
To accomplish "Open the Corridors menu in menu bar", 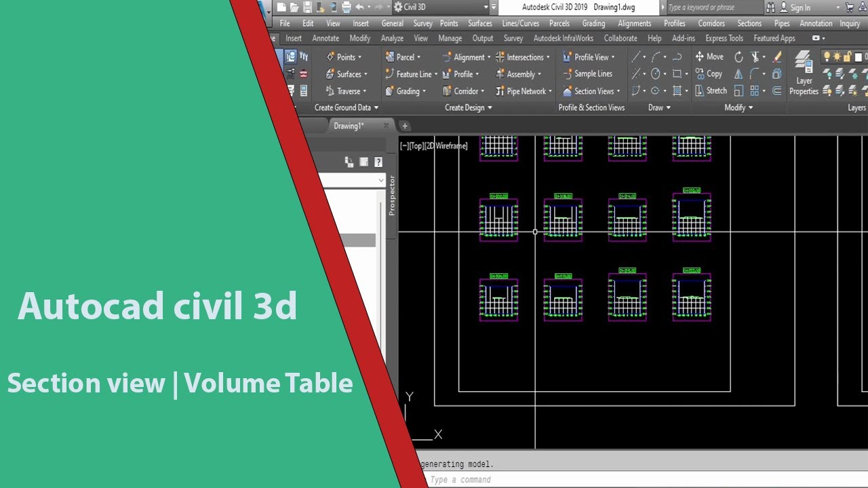I will [x=711, y=23].
